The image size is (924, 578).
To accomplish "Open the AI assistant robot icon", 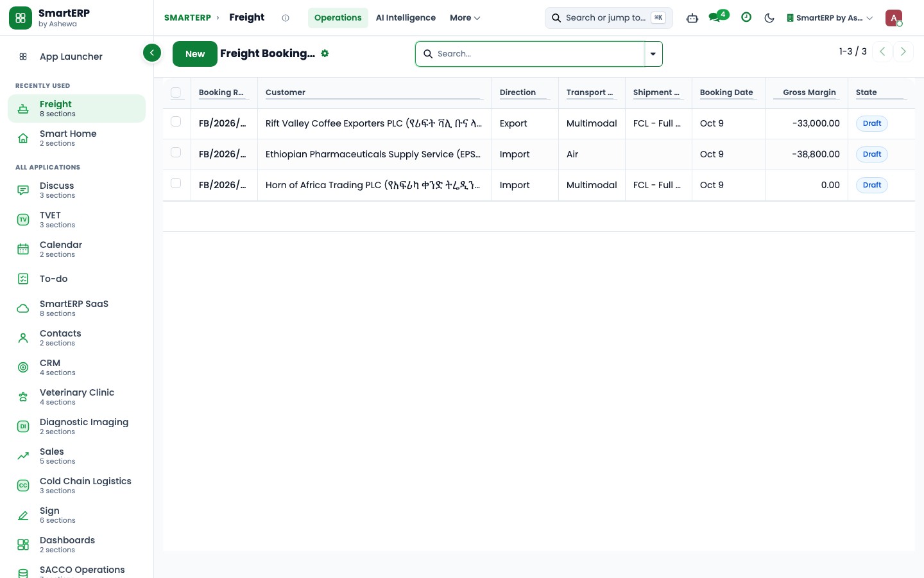I will point(692,18).
